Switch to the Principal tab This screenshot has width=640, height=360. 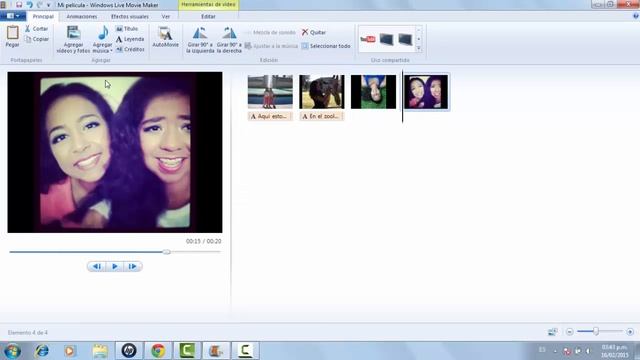point(43,16)
